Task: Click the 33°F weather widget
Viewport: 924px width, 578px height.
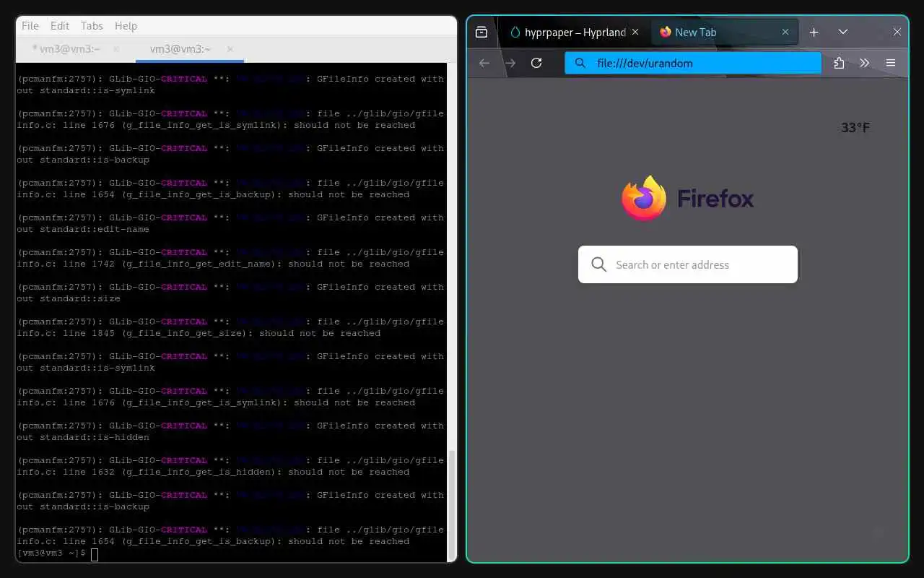Action: pos(855,128)
